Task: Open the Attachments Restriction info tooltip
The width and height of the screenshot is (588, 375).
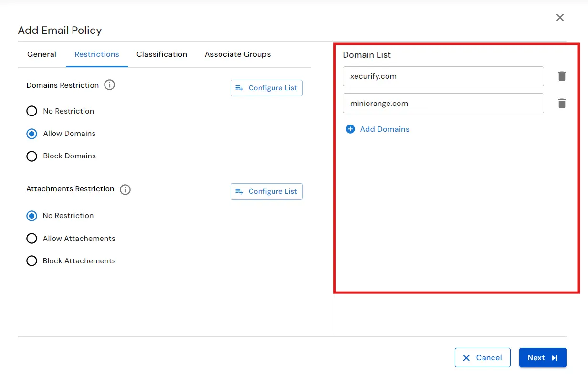Action: (125, 189)
